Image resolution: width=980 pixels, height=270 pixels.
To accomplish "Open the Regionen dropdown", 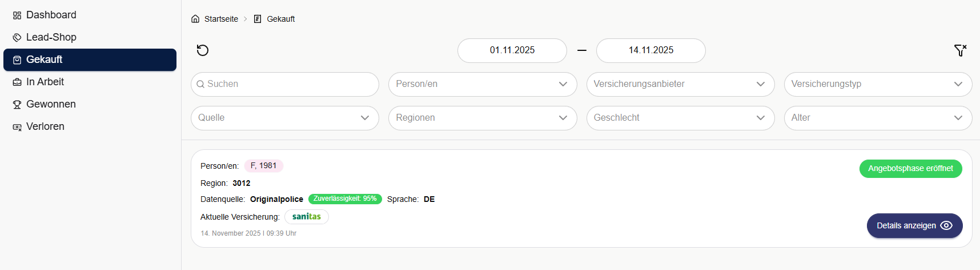I will point(483,118).
